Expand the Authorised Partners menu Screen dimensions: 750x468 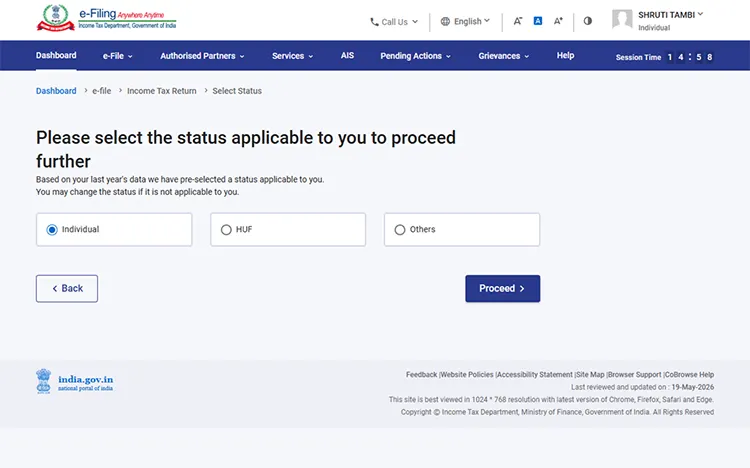tap(202, 56)
